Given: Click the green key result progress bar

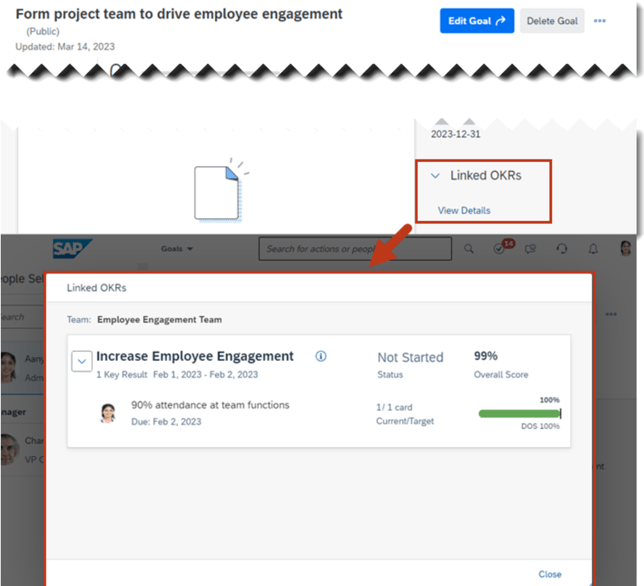Looking at the screenshot, I should click(x=519, y=413).
